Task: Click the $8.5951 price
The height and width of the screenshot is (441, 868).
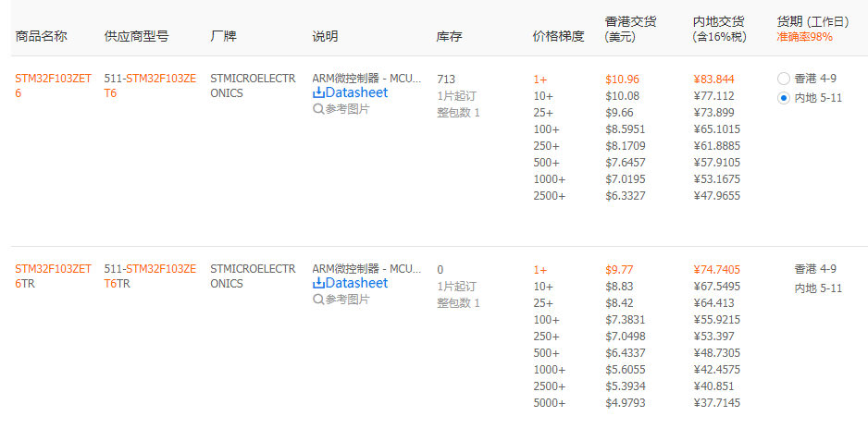Action: (x=626, y=129)
